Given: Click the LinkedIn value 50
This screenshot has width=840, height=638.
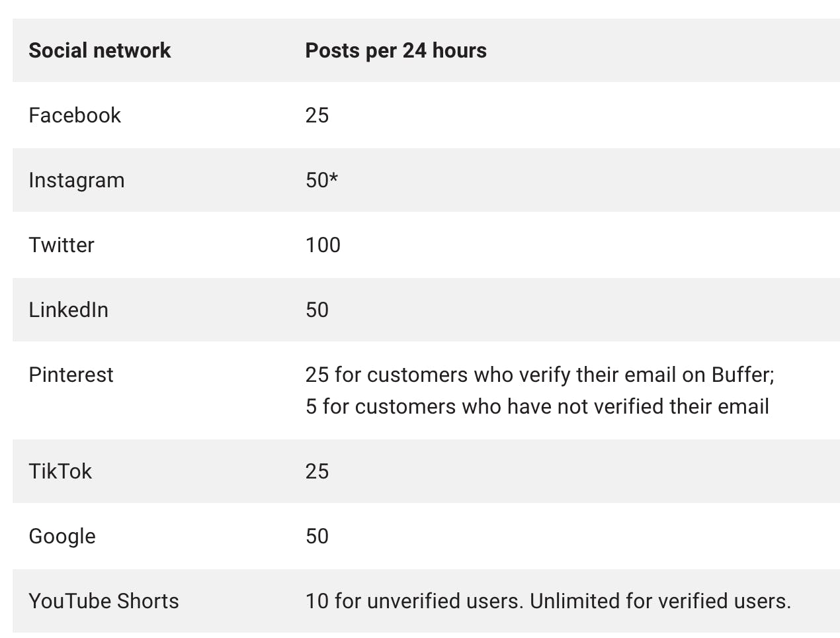Looking at the screenshot, I should point(317,310).
